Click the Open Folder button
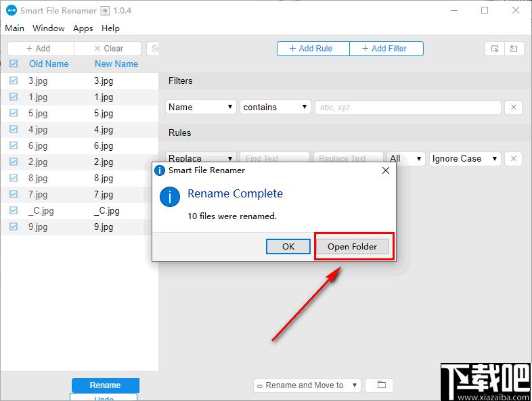The width and height of the screenshot is (532, 401). pyautogui.click(x=352, y=247)
